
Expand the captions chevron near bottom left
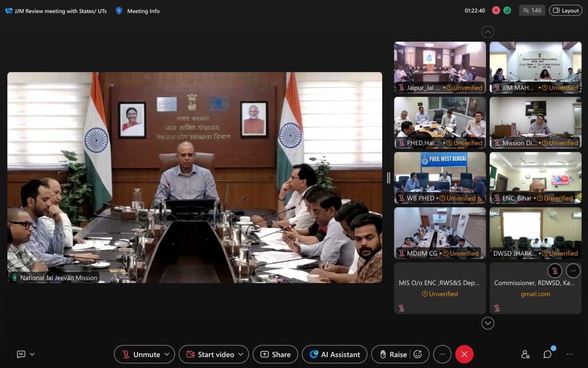click(31, 354)
